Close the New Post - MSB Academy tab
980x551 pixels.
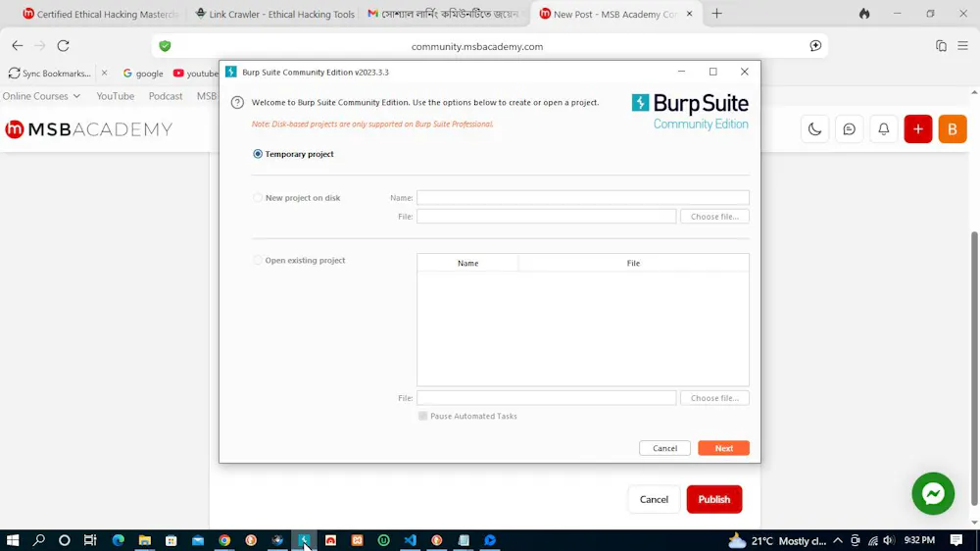tap(689, 14)
